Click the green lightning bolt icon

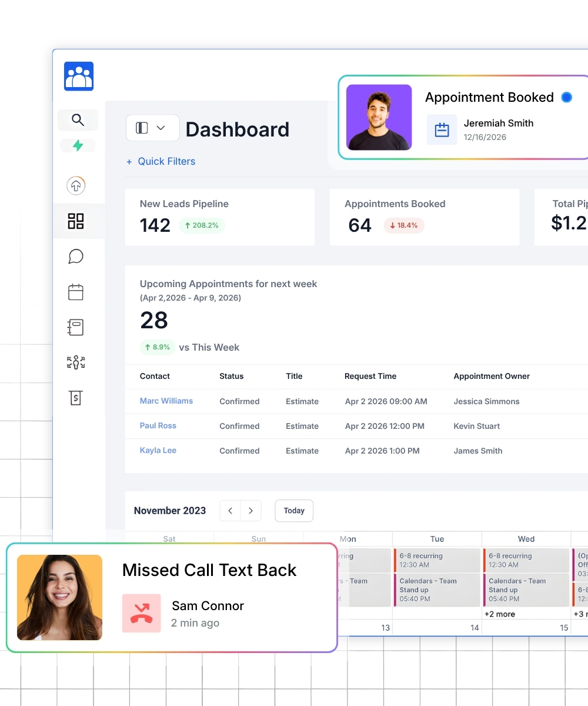coord(78,145)
